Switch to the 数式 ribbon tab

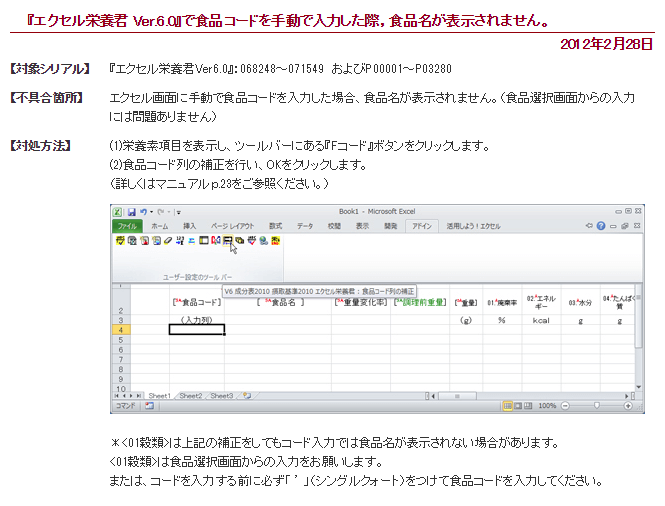pos(275,226)
